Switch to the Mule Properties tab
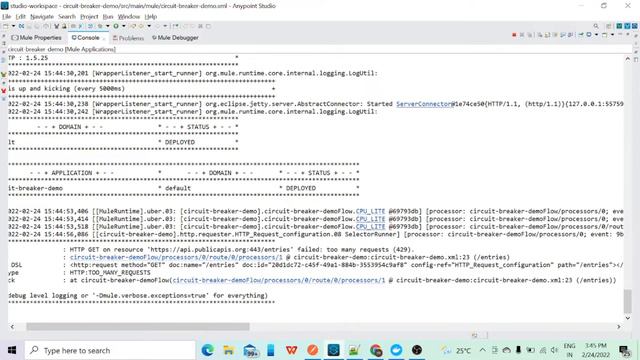 click(36, 38)
